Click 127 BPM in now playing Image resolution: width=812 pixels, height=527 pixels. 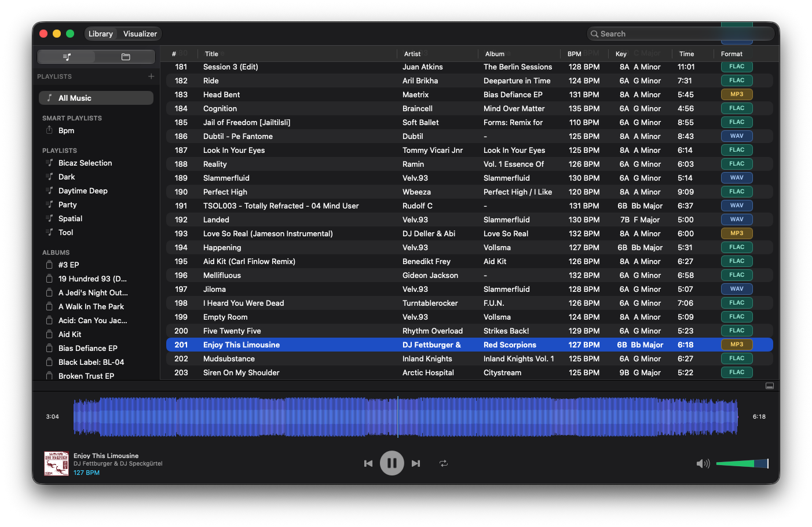click(86, 473)
